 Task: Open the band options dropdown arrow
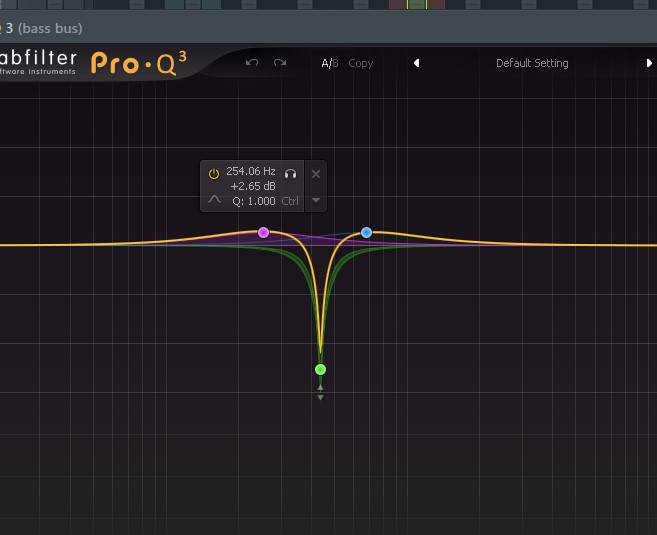point(316,200)
